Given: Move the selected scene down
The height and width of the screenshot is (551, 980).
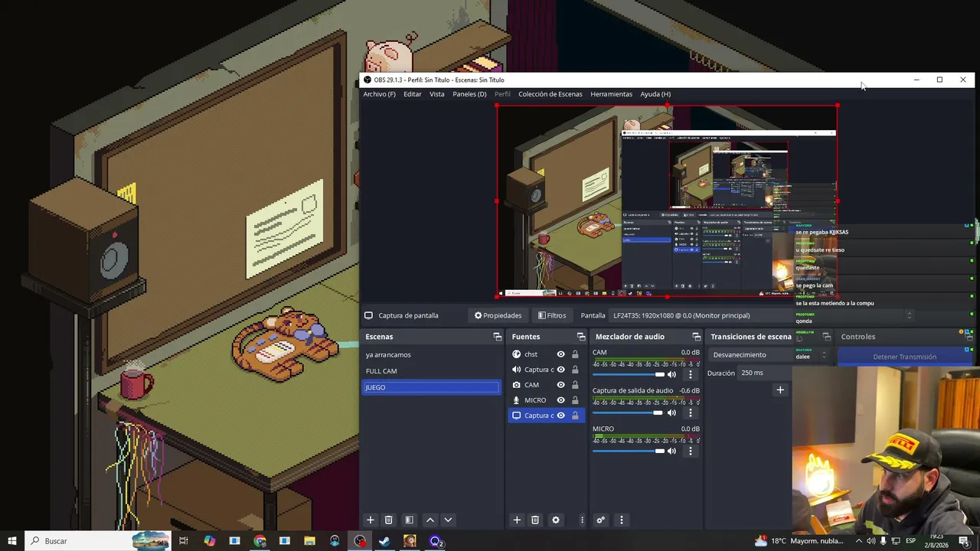Looking at the screenshot, I should pos(449,520).
